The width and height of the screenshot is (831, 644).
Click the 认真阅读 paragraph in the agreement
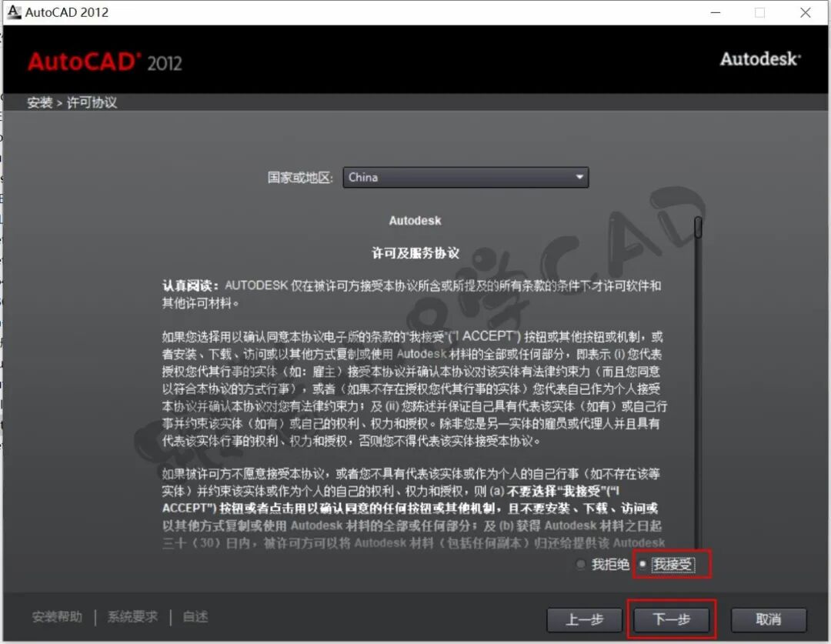point(411,294)
